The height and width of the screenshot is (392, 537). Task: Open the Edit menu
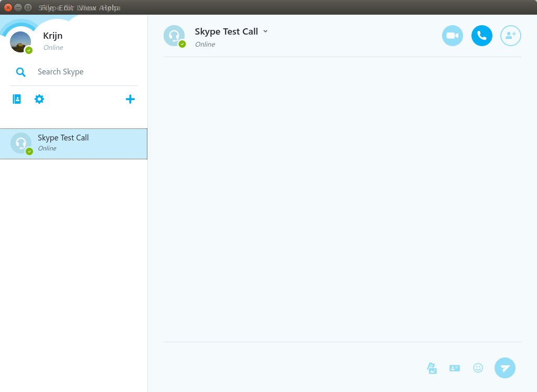pyautogui.click(x=66, y=7)
